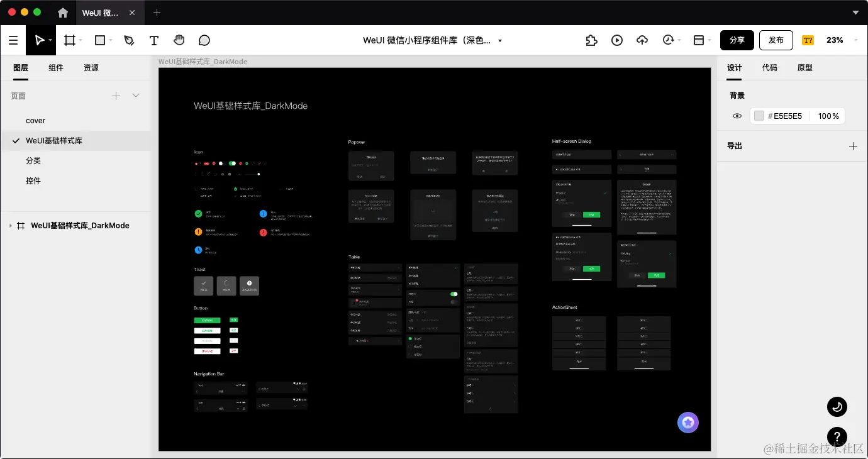
Task: Collapse the 页面 pages list chevron
Action: coord(136,96)
